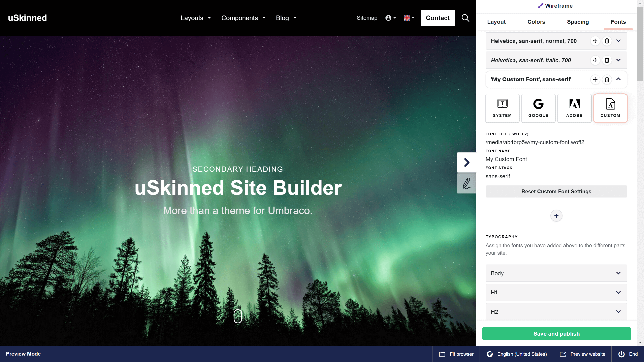The height and width of the screenshot is (362, 644).
Task: Switch to the Spacing tab
Action: [x=578, y=22]
